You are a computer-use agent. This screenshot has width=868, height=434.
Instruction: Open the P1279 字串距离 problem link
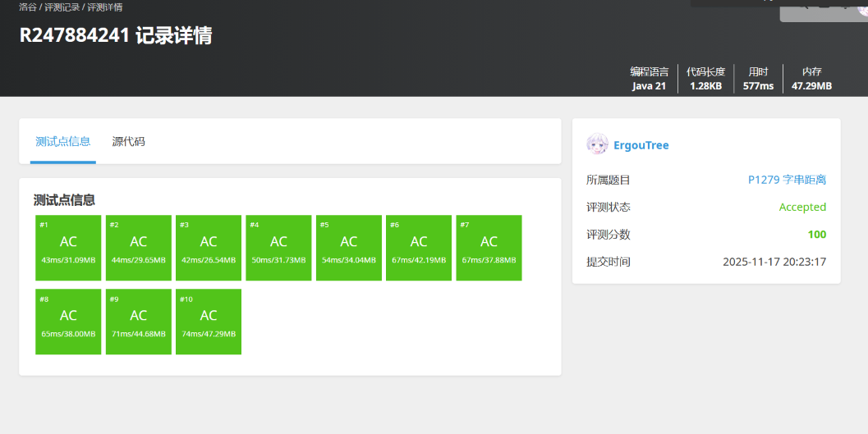787,180
